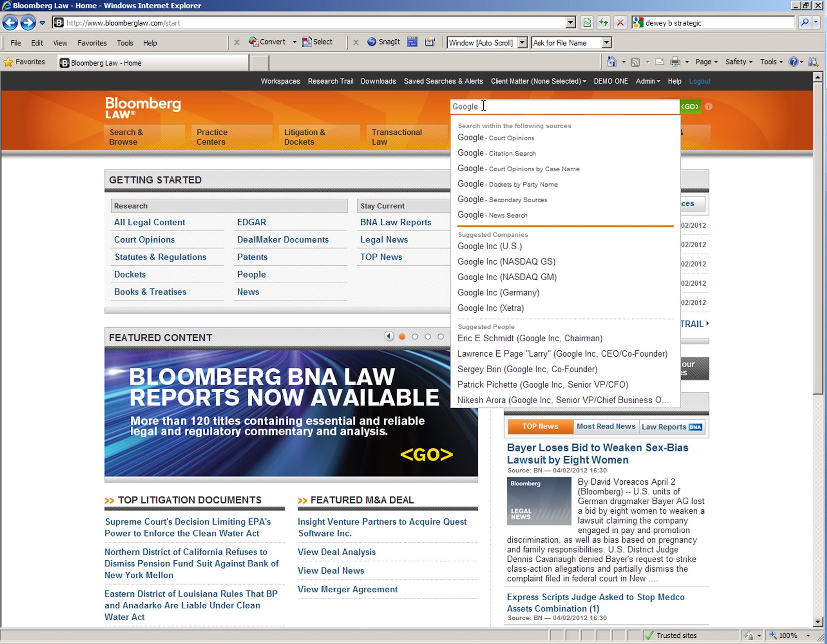
Task: Click the SnagIt window icon right of SnagIt label
Action: (x=412, y=42)
